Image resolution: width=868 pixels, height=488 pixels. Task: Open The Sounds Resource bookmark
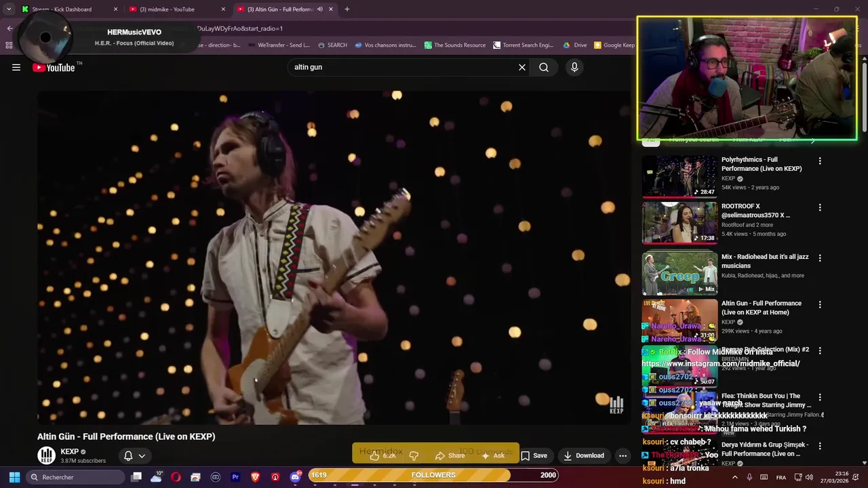tap(455, 45)
